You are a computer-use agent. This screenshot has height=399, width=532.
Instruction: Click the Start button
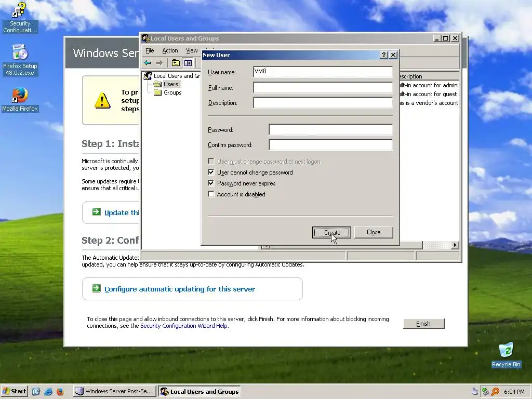(x=14, y=391)
